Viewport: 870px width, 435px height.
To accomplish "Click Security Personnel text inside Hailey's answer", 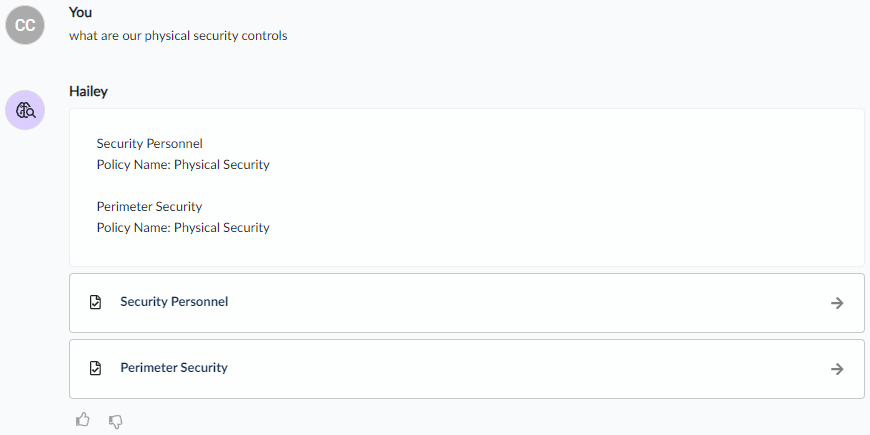I will point(150,144).
